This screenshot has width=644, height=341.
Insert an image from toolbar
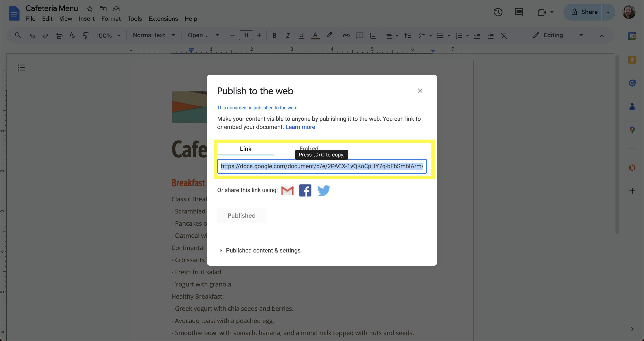tap(373, 35)
